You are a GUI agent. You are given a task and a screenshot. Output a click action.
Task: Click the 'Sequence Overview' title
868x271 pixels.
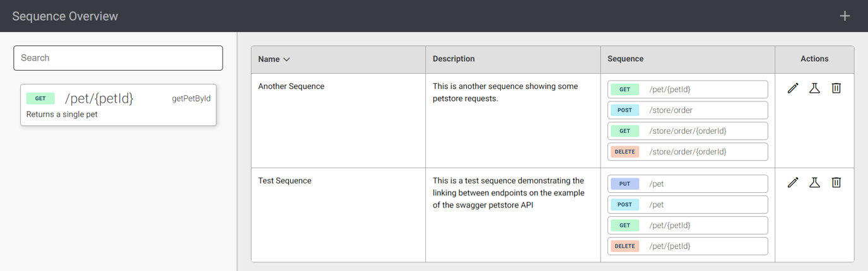click(65, 16)
